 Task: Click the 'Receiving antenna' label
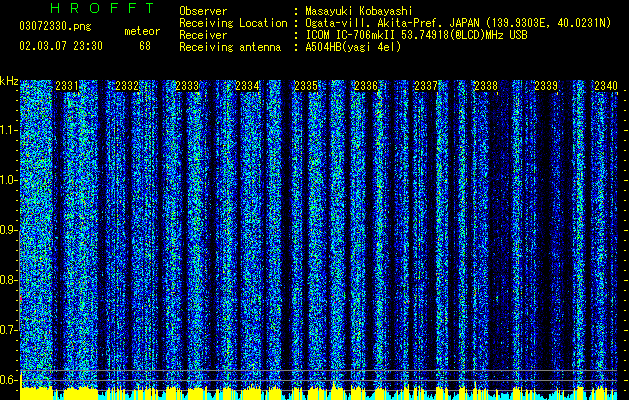[230, 47]
